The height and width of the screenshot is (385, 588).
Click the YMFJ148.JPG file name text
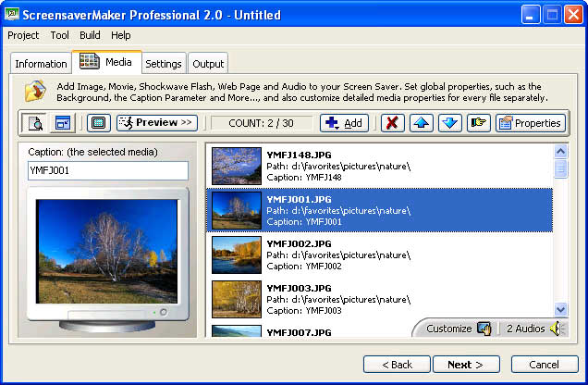click(x=299, y=155)
